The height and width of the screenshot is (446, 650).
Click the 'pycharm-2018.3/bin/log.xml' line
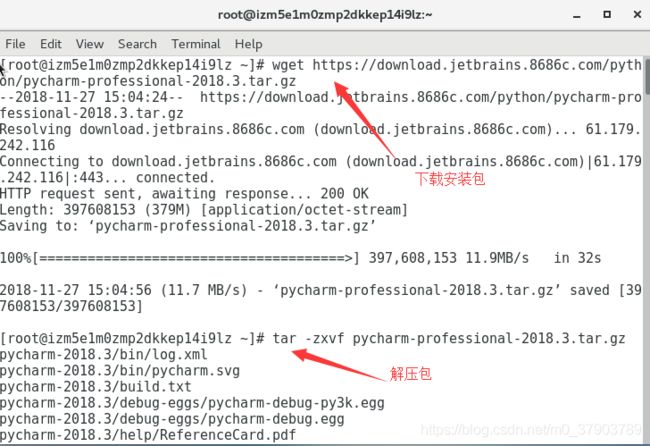104,355
